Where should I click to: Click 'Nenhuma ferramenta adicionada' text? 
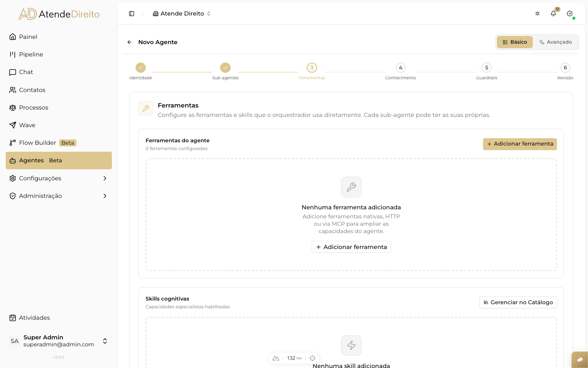351,207
